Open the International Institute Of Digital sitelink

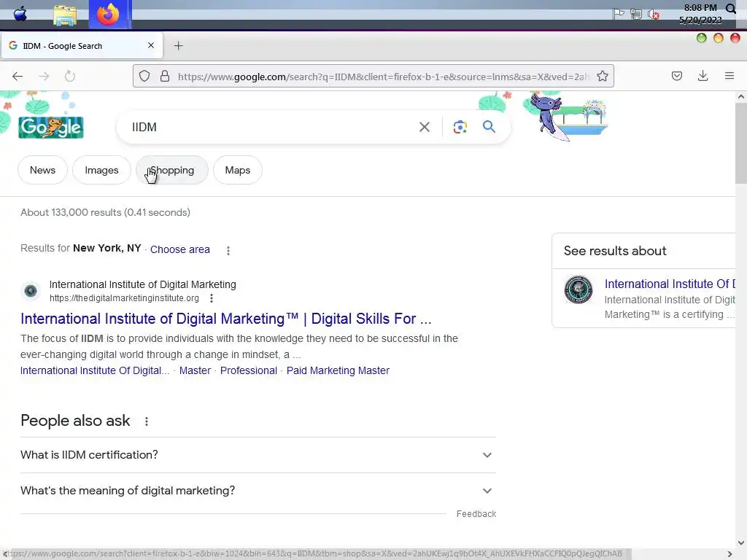click(x=95, y=370)
